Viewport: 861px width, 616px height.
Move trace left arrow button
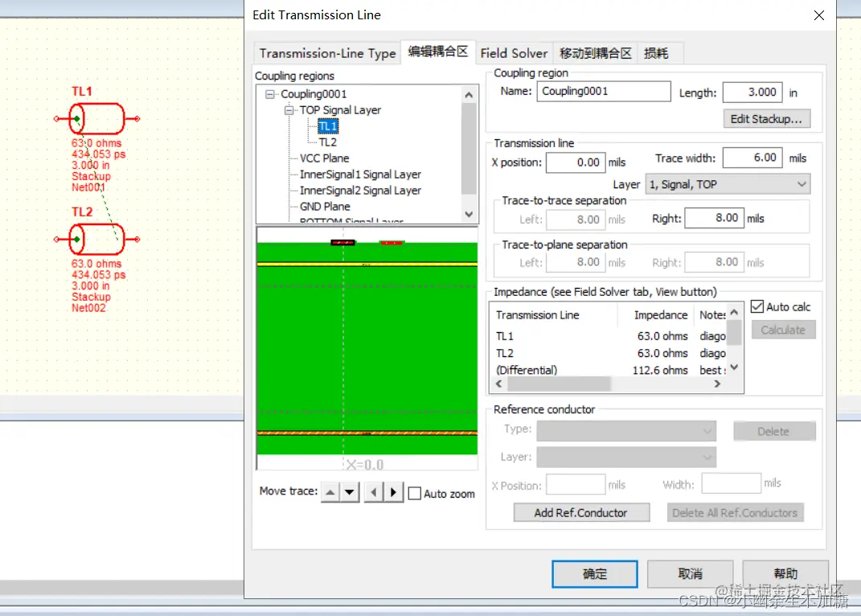[374, 492]
